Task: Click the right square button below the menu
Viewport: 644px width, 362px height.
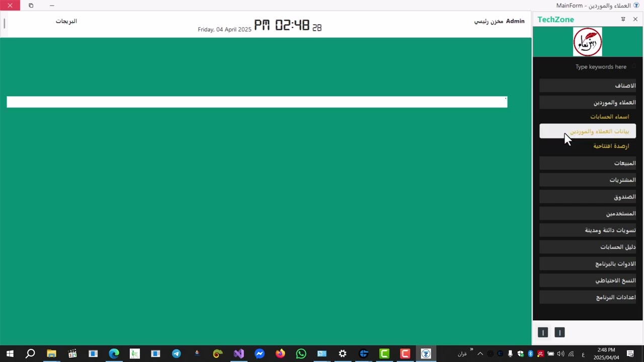Action: pos(559,332)
